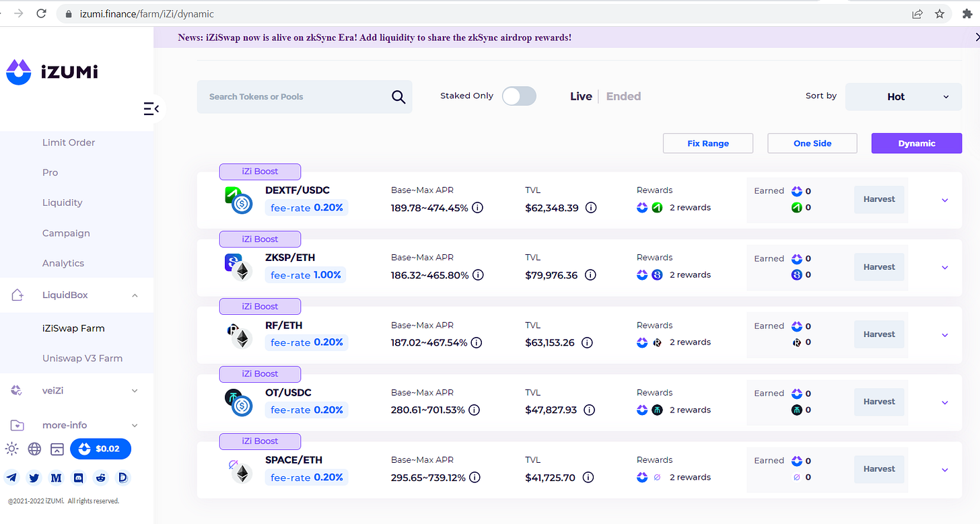Switch to the Live farms tab

(x=581, y=96)
